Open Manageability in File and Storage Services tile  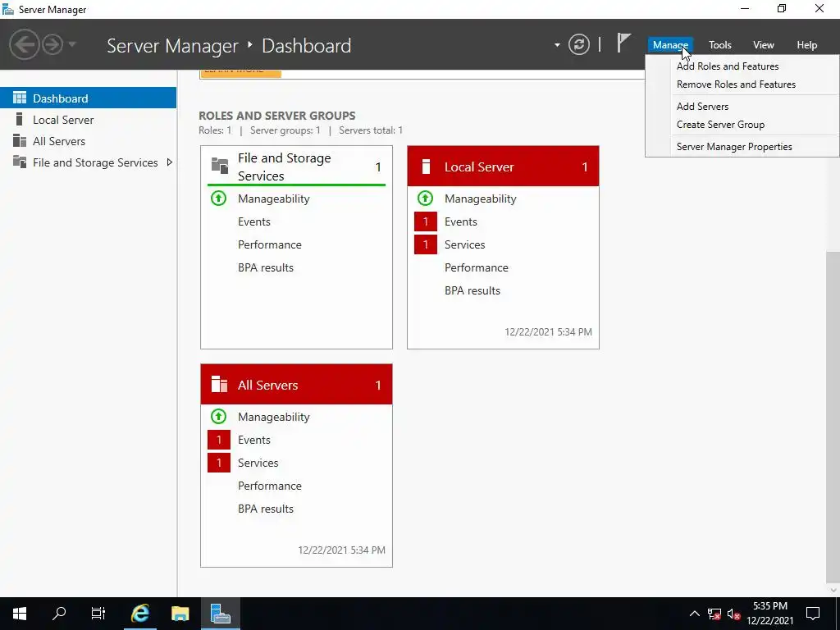(x=274, y=199)
